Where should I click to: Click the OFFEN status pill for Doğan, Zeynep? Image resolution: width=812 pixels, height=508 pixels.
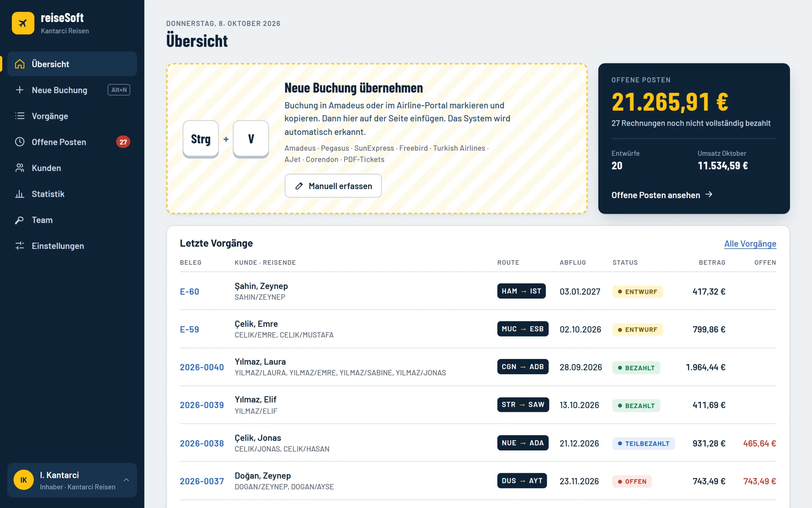[632, 481]
